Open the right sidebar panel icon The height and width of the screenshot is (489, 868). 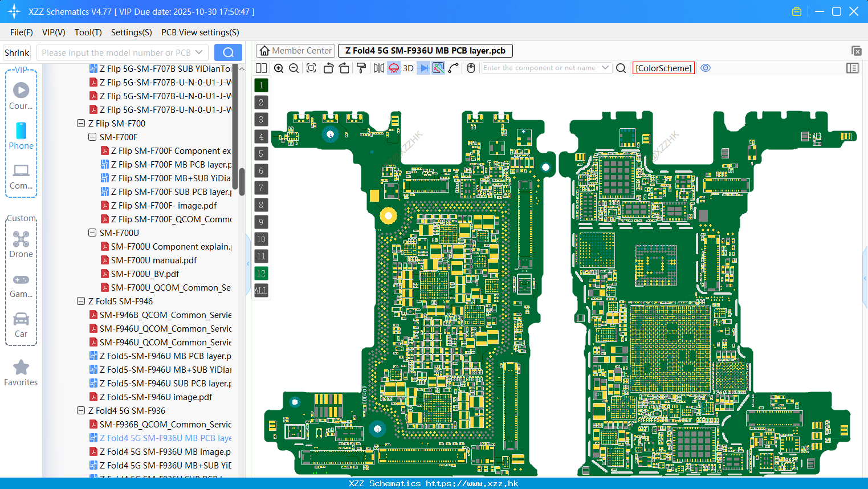pos(853,68)
